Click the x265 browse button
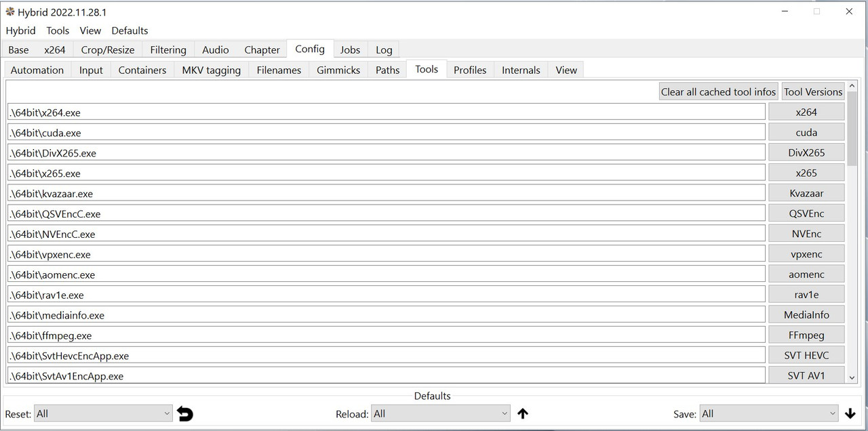 pyautogui.click(x=806, y=173)
